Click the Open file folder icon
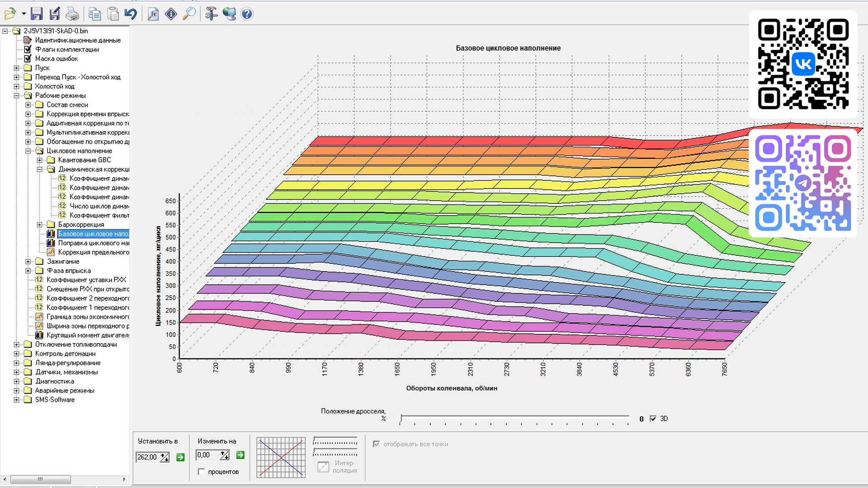 pyautogui.click(x=10, y=14)
